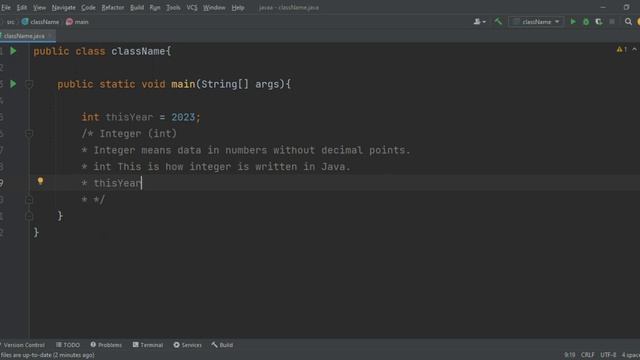The width and height of the screenshot is (640, 360).
Task: Click the up chevron next to warnings
Action: pos(635,49)
